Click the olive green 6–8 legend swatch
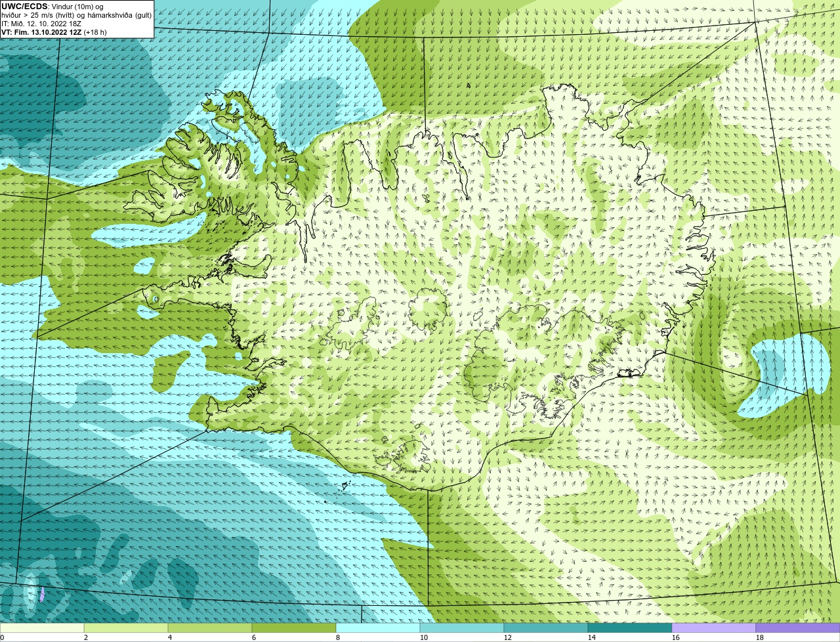The width and height of the screenshot is (840, 642). 294,628
